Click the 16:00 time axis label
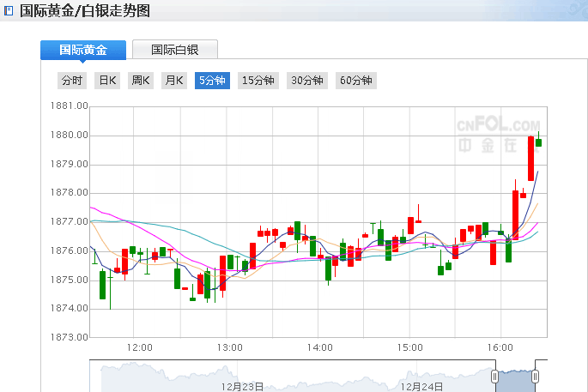Screen dimensions: 588x392 [x=500, y=347]
